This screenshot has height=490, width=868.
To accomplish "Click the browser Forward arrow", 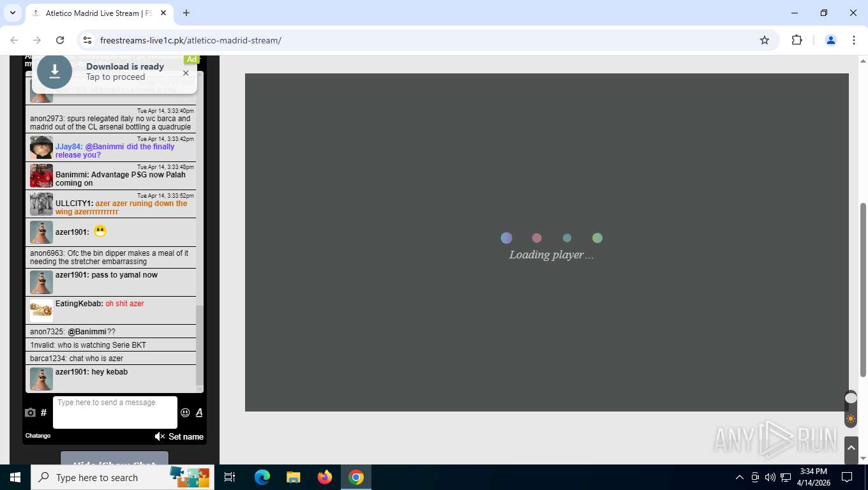I will (x=37, y=40).
